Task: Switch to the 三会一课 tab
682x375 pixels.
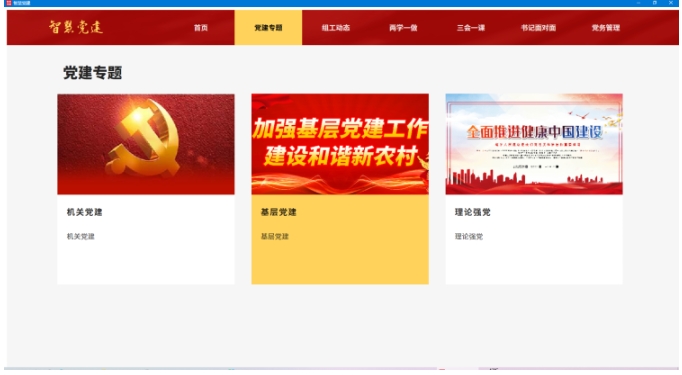Action: pyautogui.click(x=471, y=28)
